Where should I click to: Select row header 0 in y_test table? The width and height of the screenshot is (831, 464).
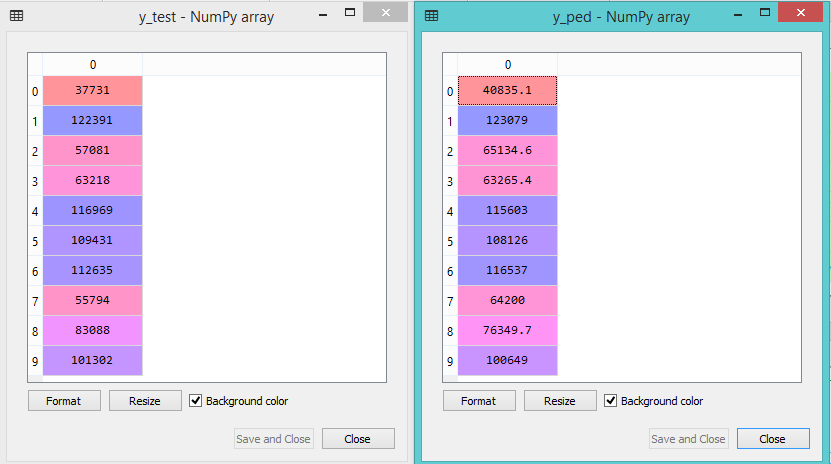[35, 91]
